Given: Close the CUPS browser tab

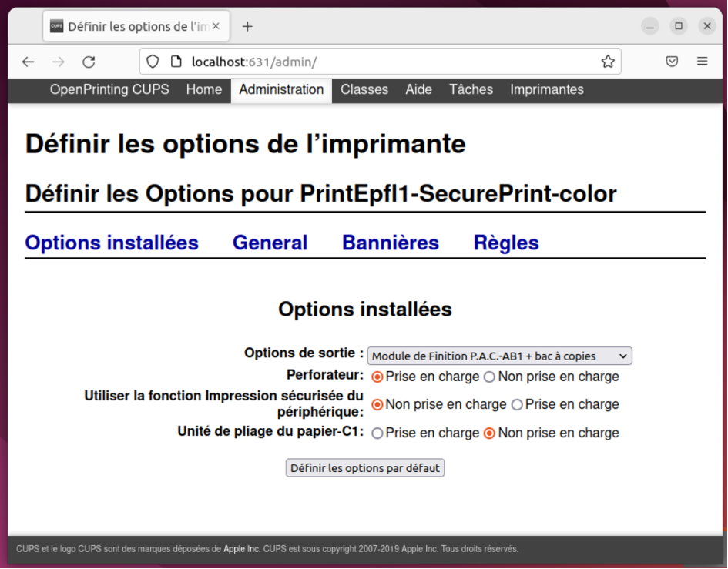Looking at the screenshot, I should click(216, 26).
